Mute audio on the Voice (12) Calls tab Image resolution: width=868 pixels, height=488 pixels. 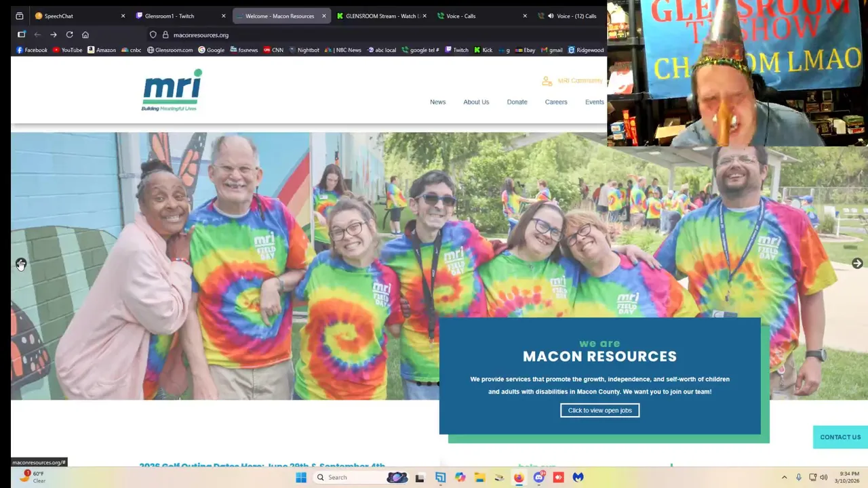click(x=550, y=16)
